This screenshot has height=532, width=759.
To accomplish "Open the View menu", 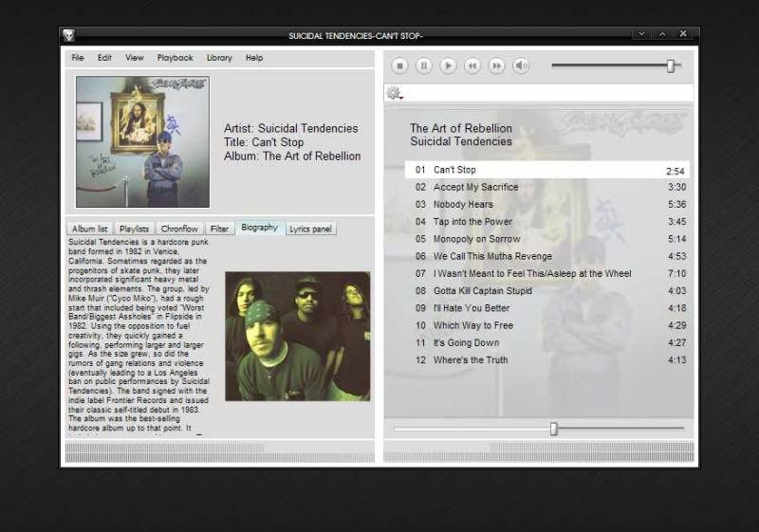I will point(135,58).
